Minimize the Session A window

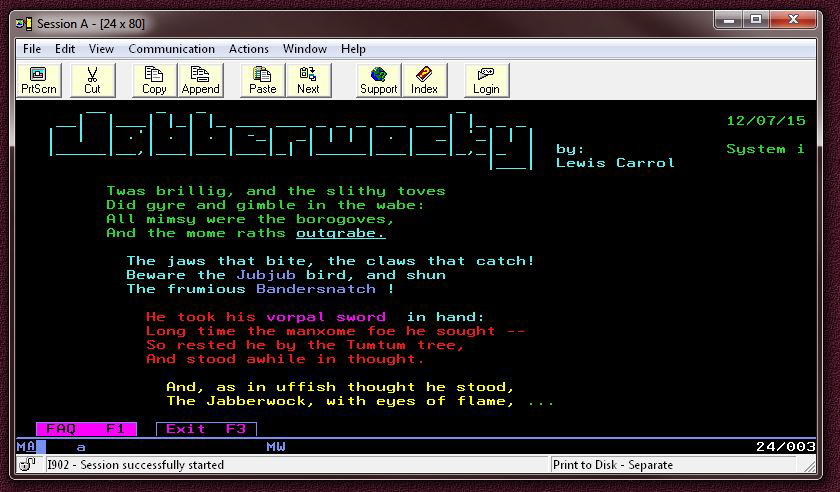729,20
